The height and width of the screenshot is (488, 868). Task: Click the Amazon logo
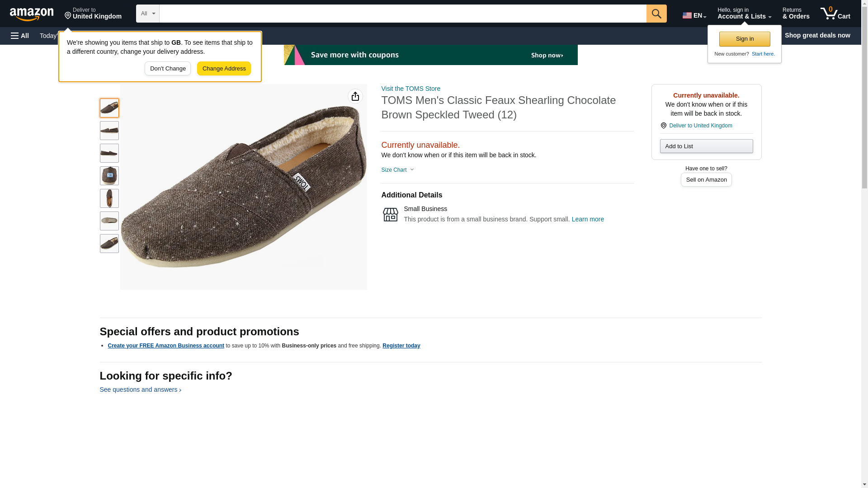click(32, 14)
